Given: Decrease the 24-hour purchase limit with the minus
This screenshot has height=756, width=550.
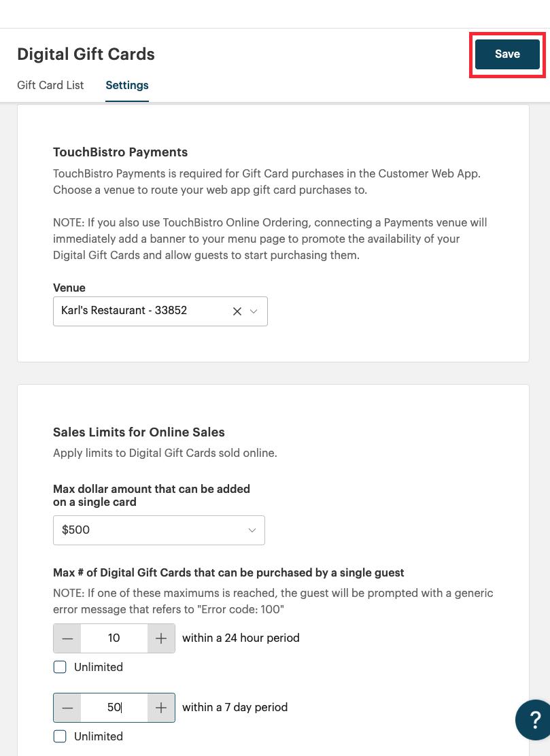Looking at the screenshot, I should (67, 638).
